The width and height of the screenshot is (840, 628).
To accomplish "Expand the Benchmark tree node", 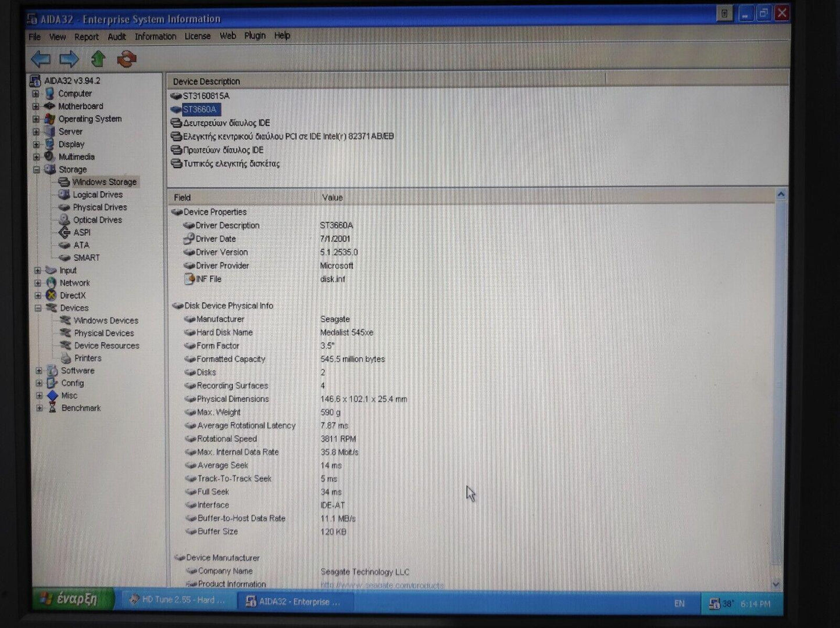I will (39, 408).
